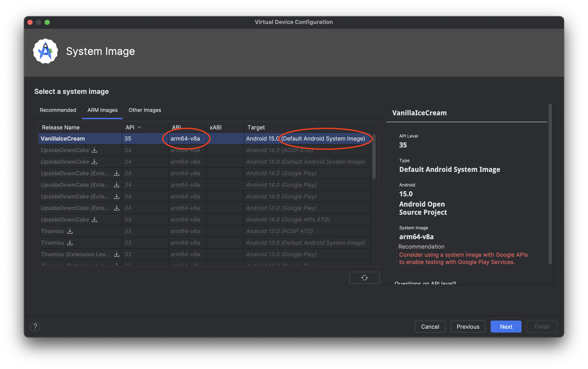Screen dimensions: 588x369
Task: Refresh the system image list
Action: (364, 277)
